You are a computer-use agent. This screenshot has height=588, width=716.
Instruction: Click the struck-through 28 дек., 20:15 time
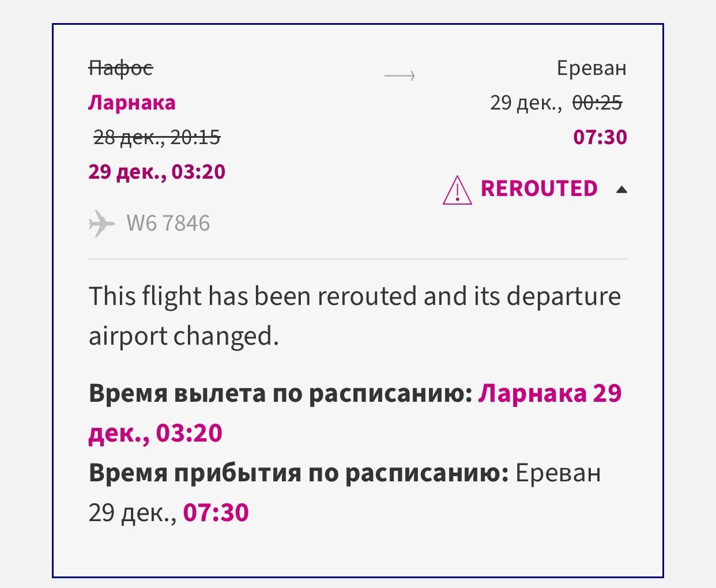[157, 137]
